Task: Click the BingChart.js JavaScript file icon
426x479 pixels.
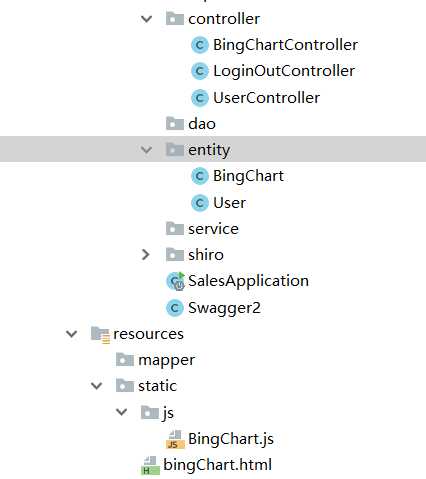Action: [x=175, y=439]
